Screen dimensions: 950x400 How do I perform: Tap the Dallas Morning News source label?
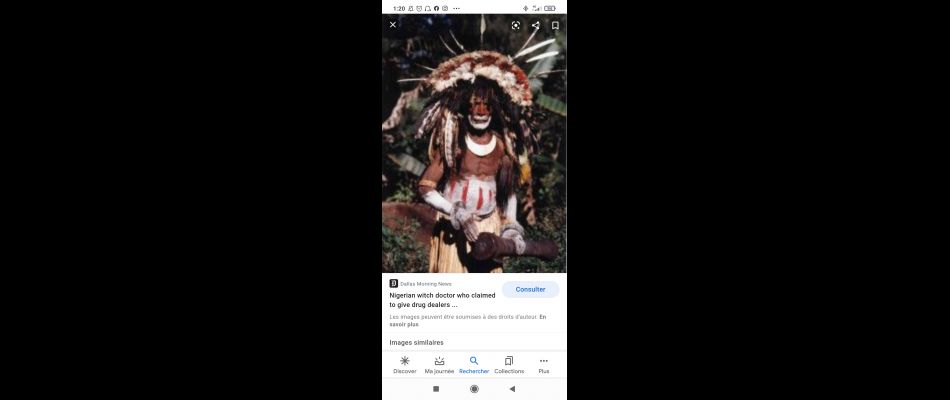pyautogui.click(x=426, y=284)
